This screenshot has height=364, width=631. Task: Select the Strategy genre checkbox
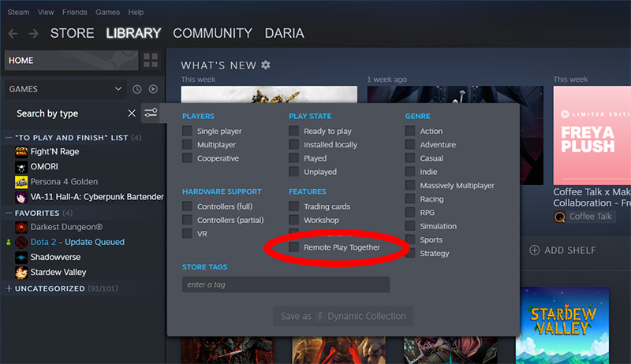tap(410, 253)
